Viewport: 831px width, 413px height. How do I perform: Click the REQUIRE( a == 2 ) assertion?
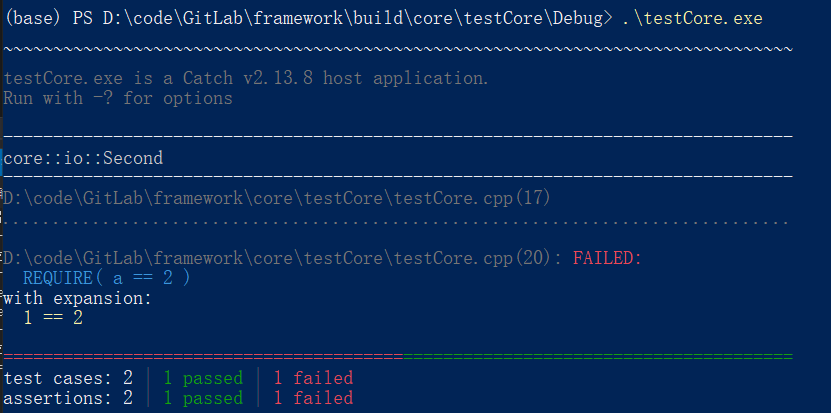click(106, 278)
